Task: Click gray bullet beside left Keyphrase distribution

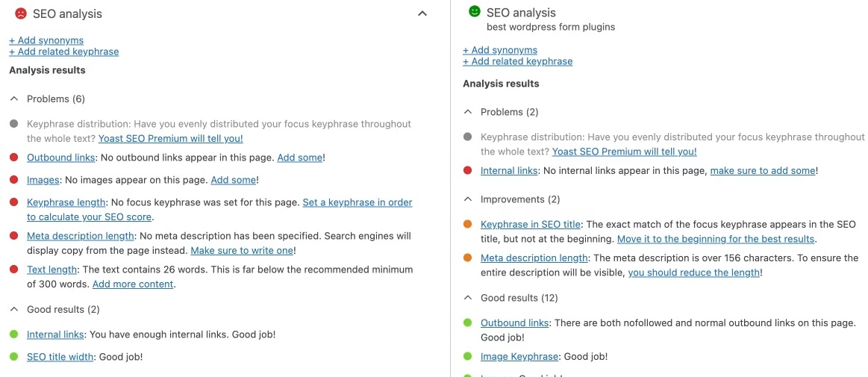Action: 14,124
